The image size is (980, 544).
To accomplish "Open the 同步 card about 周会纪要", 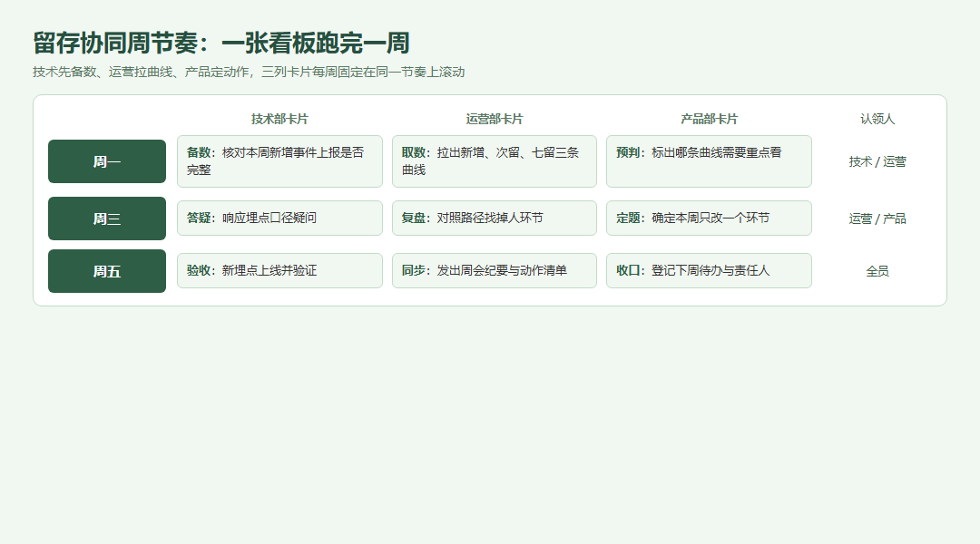I will [x=495, y=270].
